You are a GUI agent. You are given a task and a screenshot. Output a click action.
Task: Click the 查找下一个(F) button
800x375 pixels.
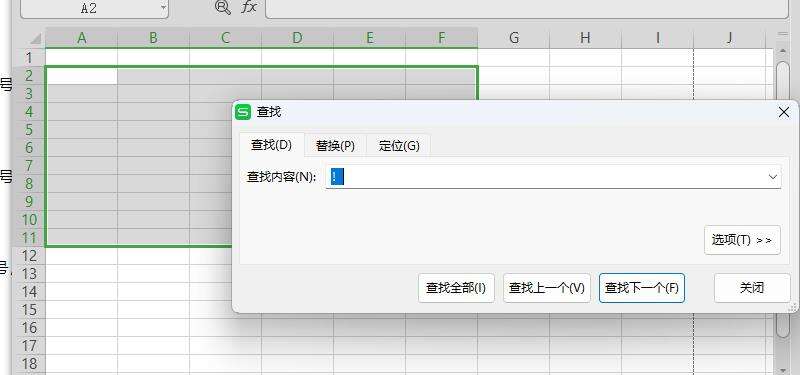pos(642,288)
